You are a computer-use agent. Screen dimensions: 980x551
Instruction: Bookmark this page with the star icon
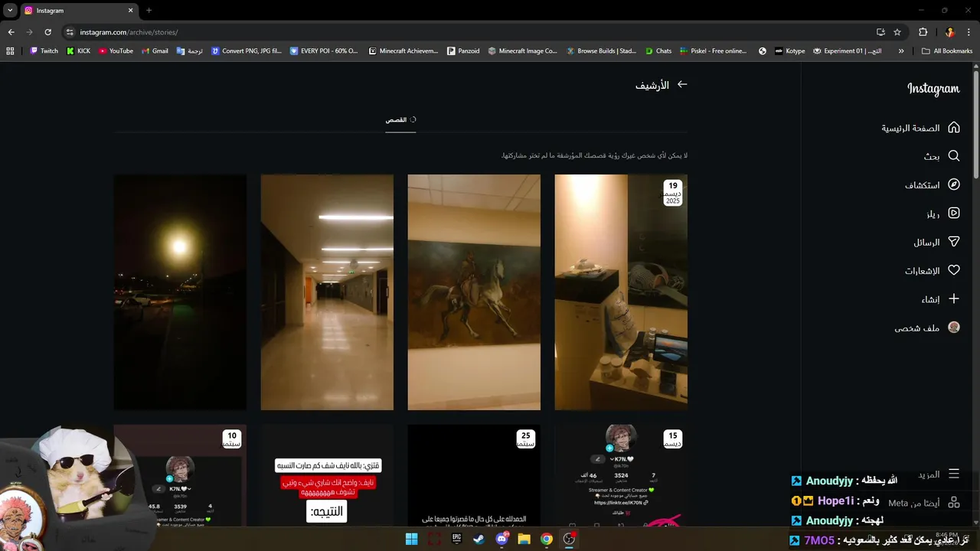[x=897, y=32]
